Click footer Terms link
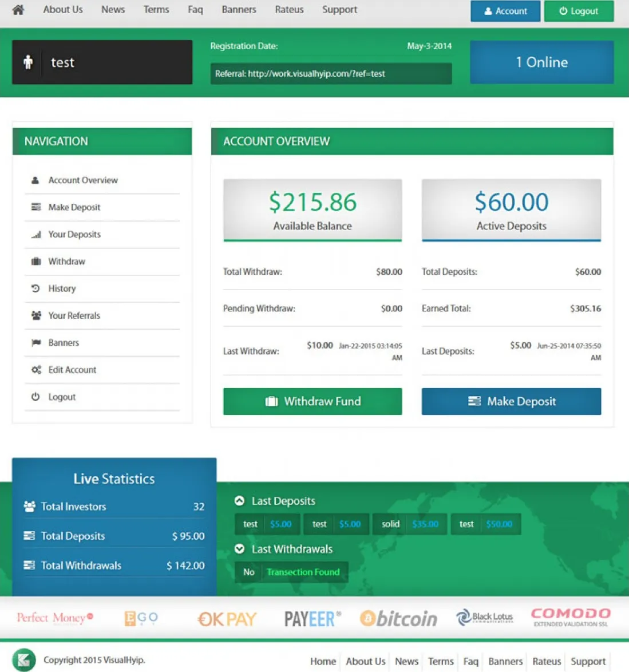 coord(441,661)
